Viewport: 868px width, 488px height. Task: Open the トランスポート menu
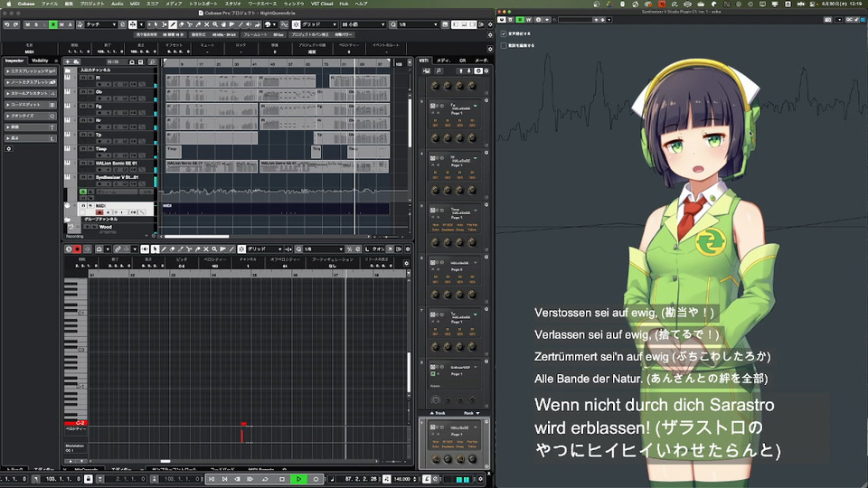point(203,4)
